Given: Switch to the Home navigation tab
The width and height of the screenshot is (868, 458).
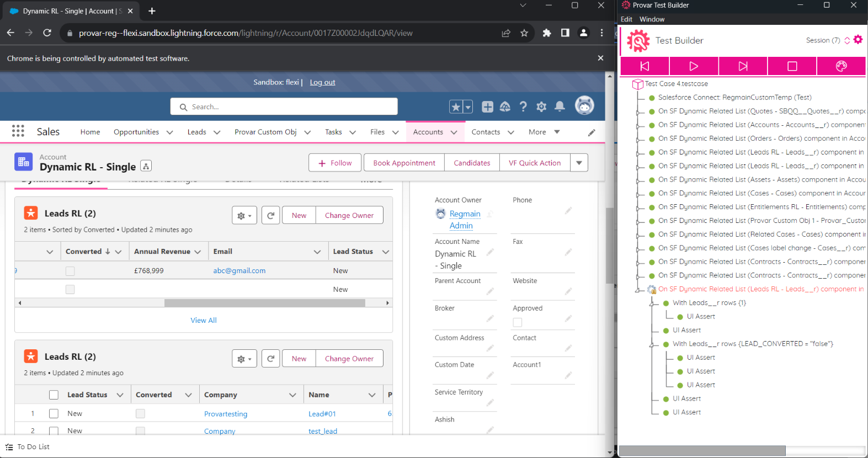Looking at the screenshot, I should tap(90, 132).
